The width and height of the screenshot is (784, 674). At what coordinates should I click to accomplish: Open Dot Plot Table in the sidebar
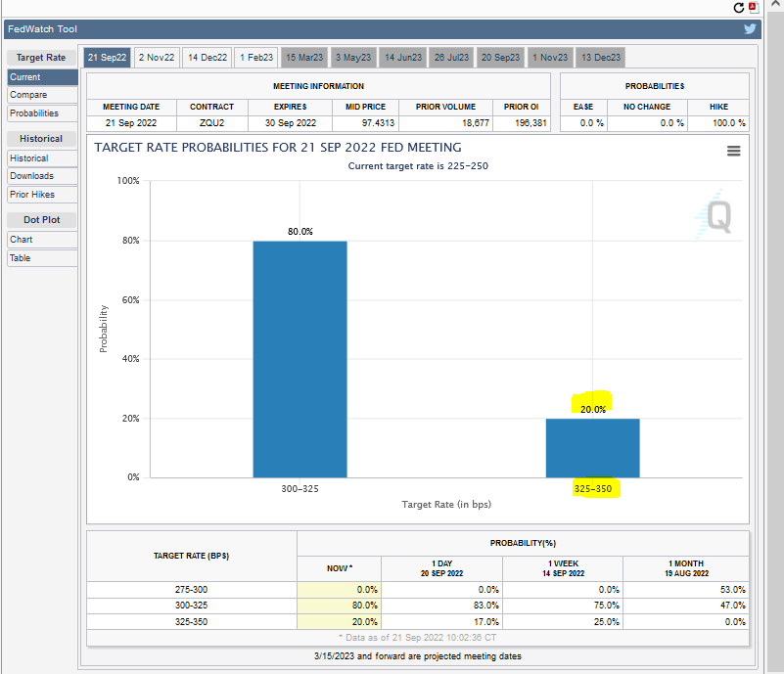pos(42,258)
